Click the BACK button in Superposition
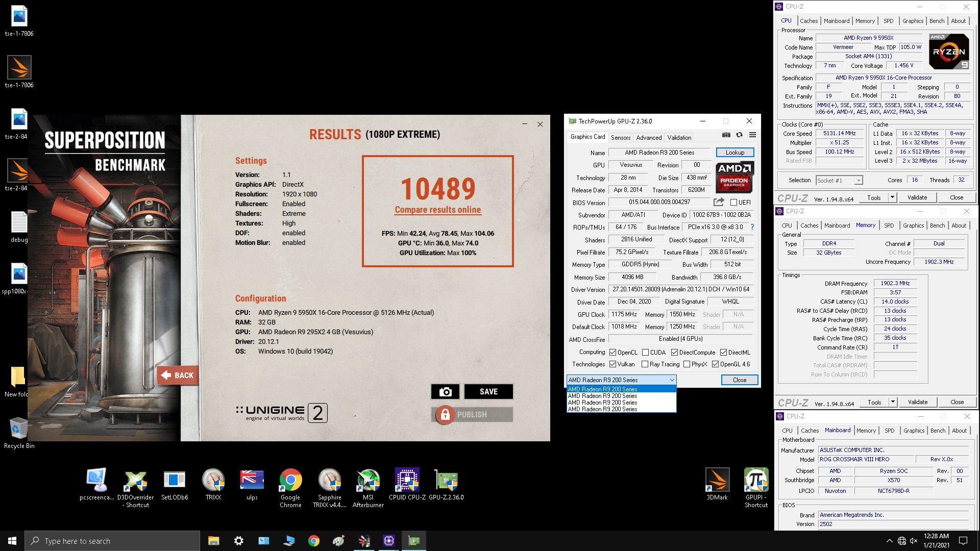The image size is (980, 551). point(178,375)
